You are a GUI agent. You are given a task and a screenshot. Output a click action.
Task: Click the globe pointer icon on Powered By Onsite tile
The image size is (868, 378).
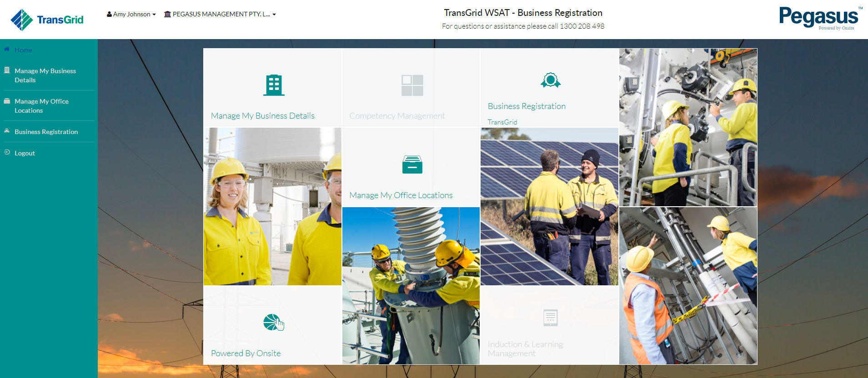(274, 323)
